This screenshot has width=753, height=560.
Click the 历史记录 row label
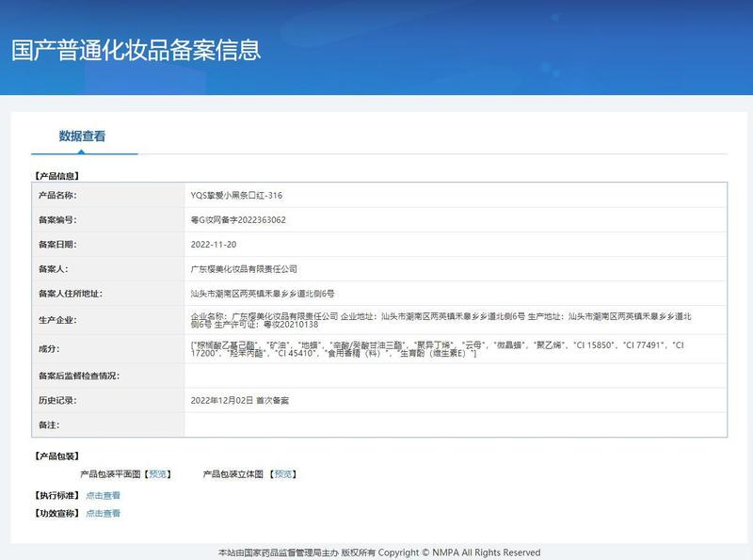point(57,401)
